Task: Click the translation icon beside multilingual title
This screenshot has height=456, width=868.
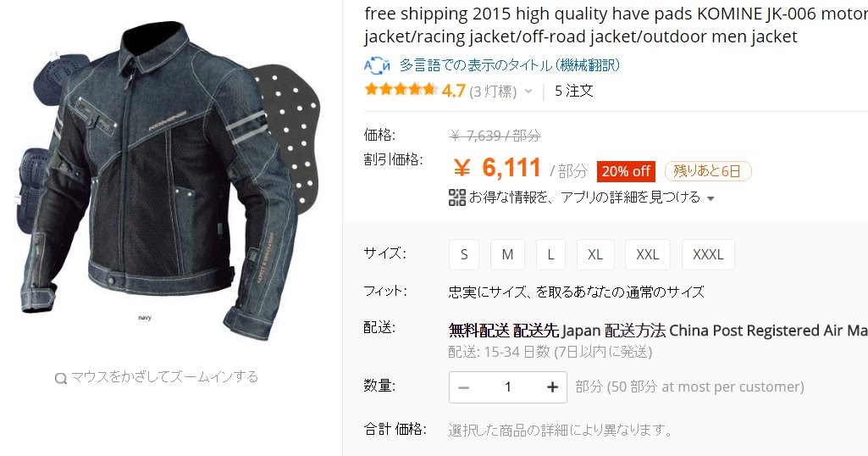Action: point(377,65)
